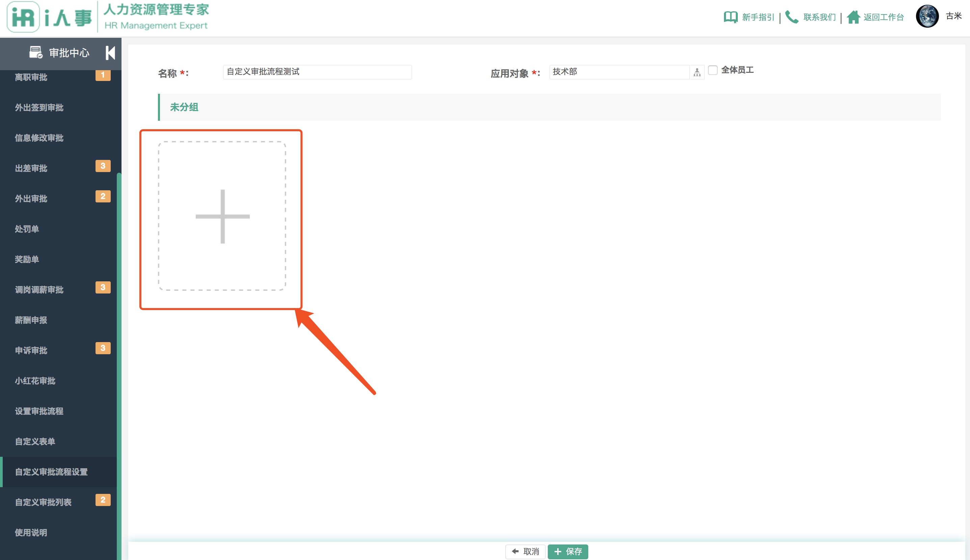Open the organization picker icon beside 技术部
970x560 pixels.
[x=697, y=72]
